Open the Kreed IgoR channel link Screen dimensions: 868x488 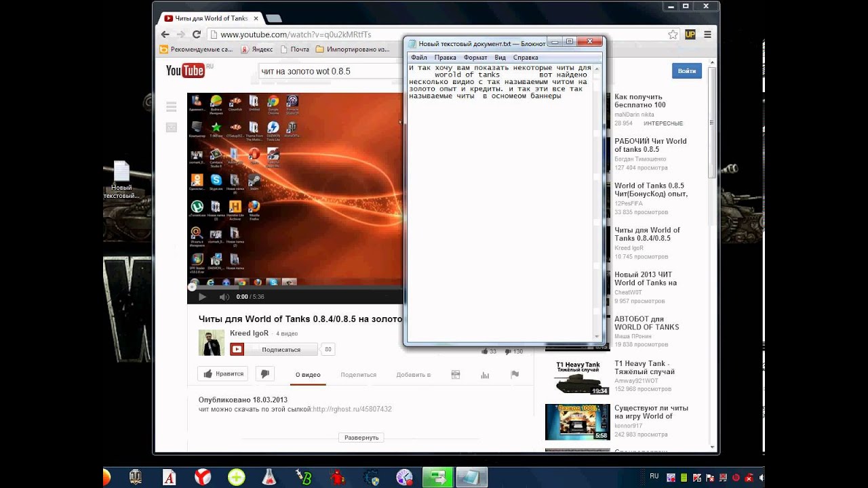coord(250,333)
